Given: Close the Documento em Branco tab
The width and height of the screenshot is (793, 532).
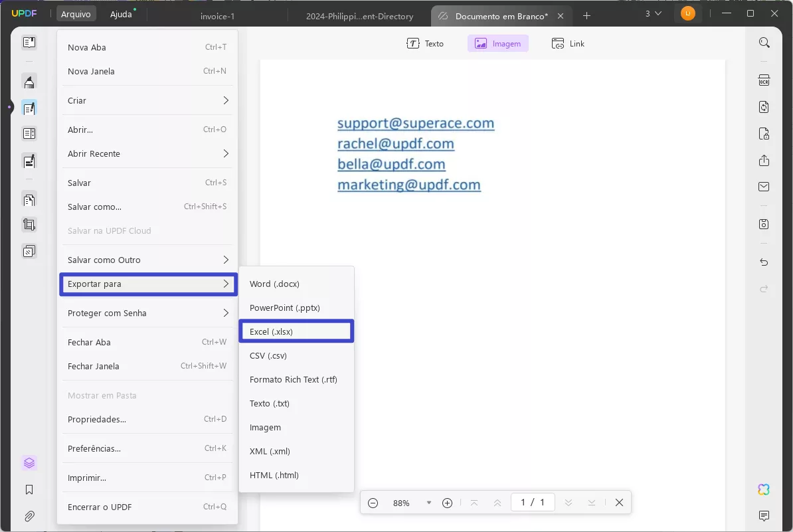Looking at the screenshot, I should 561,16.
